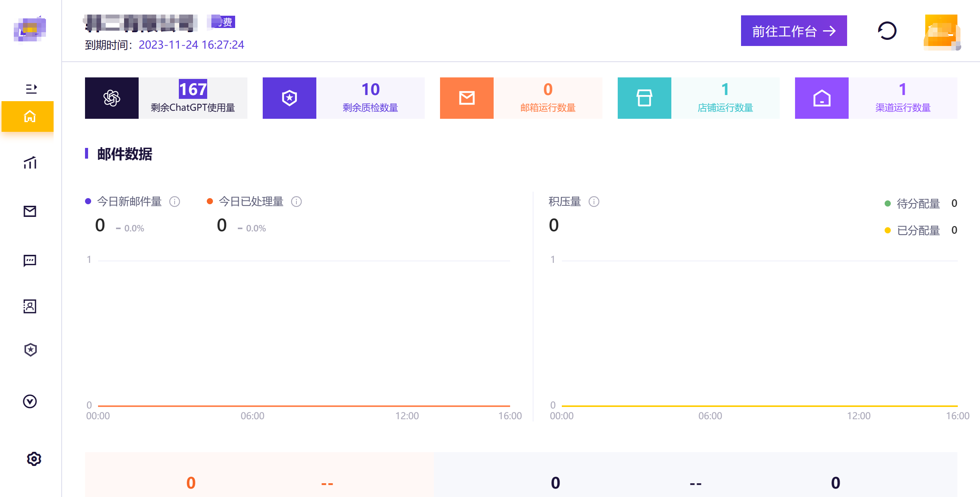This screenshot has width=980, height=497.
Task: Click the 167 remaining ChatGPT usage value
Action: pos(193,89)
